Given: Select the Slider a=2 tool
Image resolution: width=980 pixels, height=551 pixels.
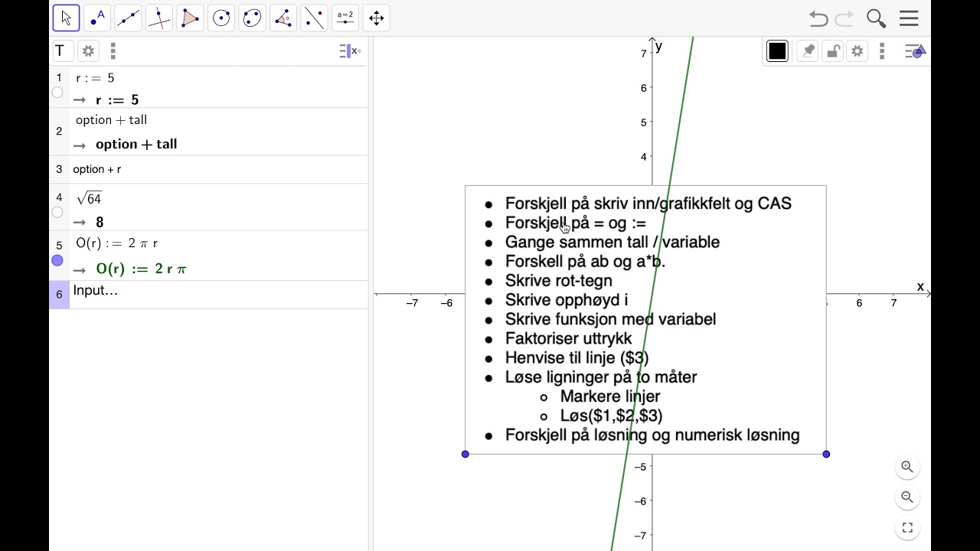Looking at the screenshot, I should coord(345,18).
